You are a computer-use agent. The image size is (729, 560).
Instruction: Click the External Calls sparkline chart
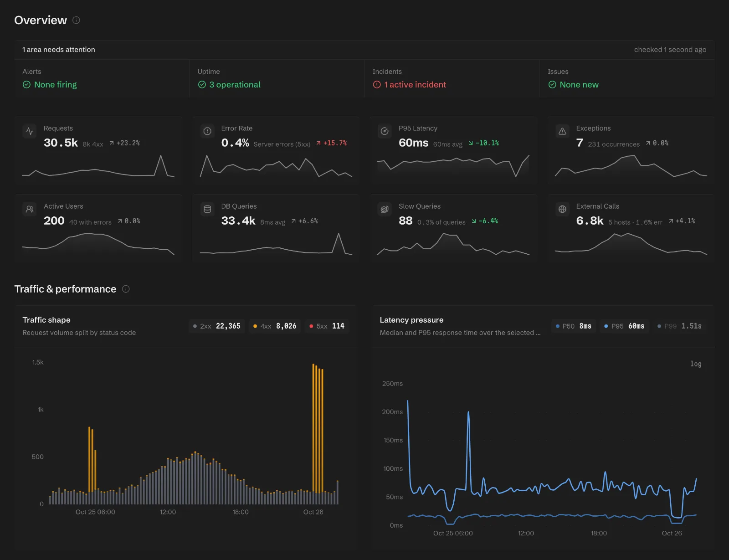(x=631, y=244)
